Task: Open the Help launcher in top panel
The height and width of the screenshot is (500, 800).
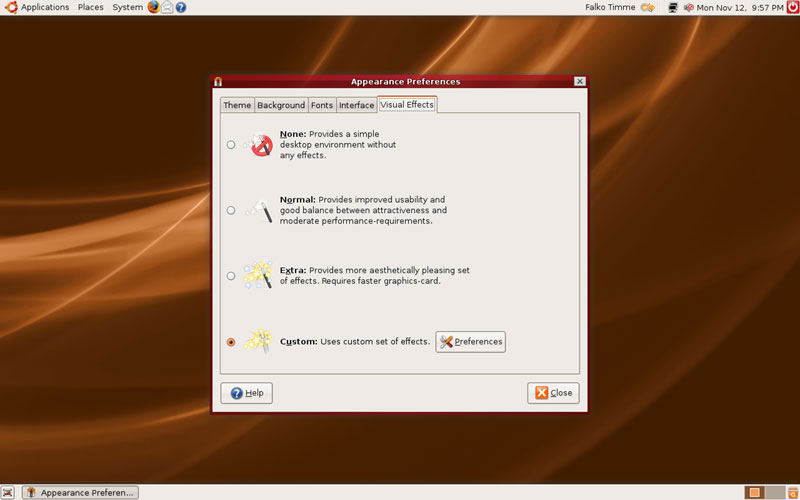Action: [x=181, y=7]
